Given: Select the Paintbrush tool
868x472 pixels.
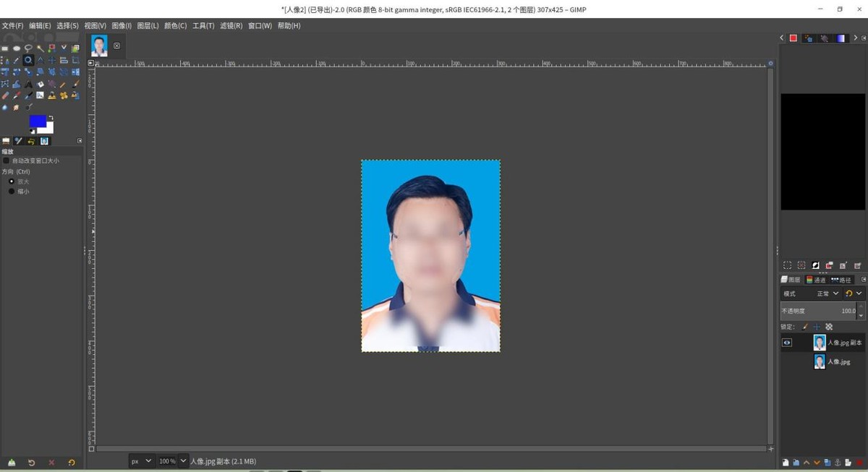Looking at the screenshot, I should click(x=75, y=83).
